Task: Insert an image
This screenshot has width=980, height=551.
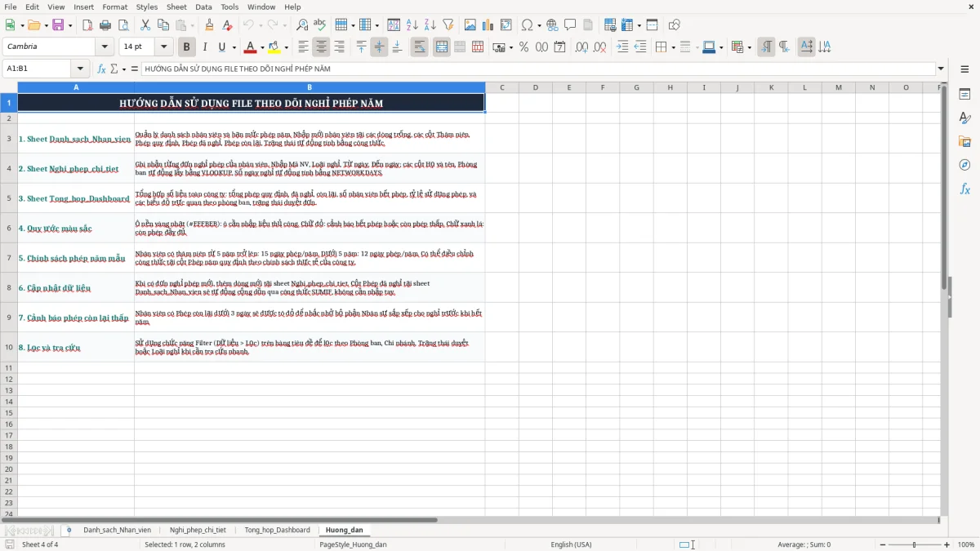Action: coord(470,25)
